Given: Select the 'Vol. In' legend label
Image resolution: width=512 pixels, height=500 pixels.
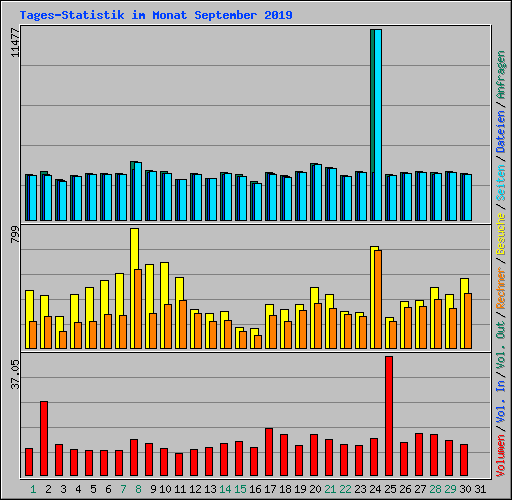Looking at the screenshot, I should 501,402.
